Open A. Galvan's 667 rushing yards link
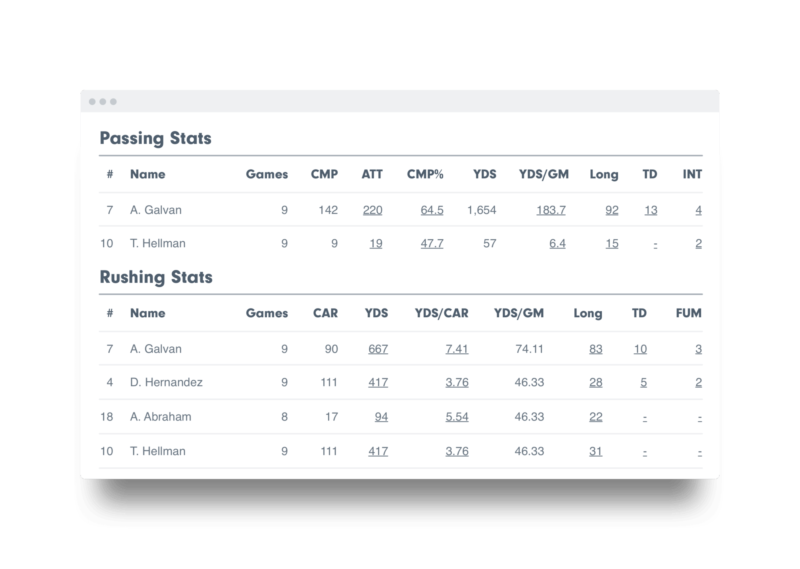The height and width of the screenshot is (569, 800). [x=378, y=349]
